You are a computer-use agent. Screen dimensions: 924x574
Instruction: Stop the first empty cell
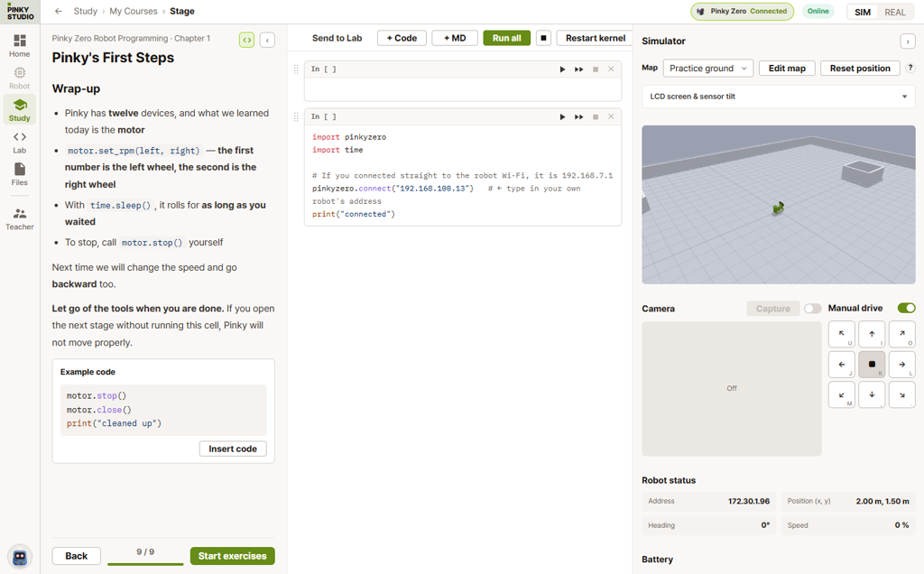596,69
